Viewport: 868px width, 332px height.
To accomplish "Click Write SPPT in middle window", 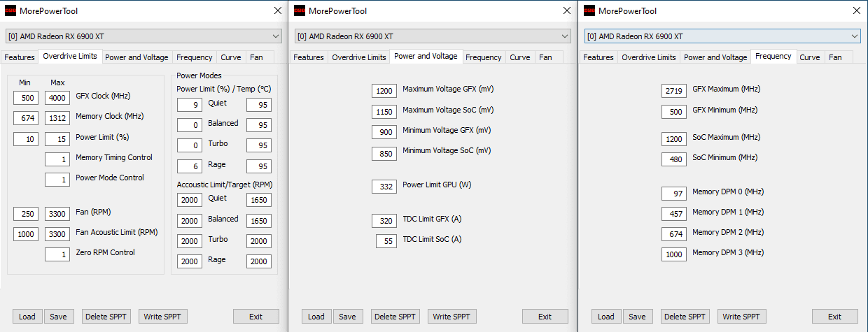I will 452,317.
